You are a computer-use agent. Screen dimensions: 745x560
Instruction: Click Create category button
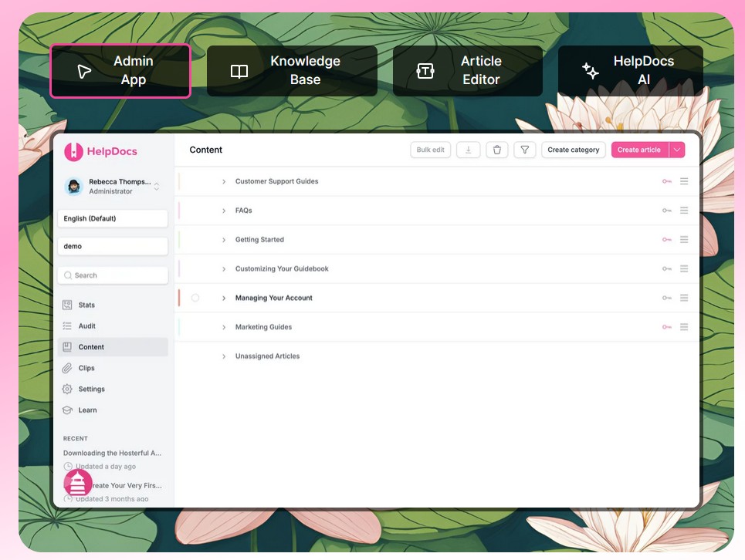(x=574, y=150)
